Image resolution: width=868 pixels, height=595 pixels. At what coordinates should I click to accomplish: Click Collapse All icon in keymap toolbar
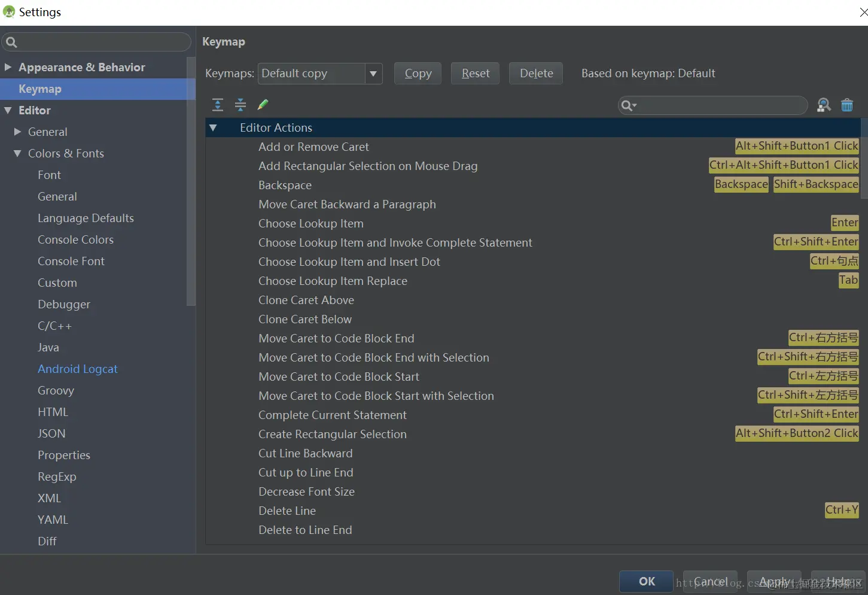240,105
